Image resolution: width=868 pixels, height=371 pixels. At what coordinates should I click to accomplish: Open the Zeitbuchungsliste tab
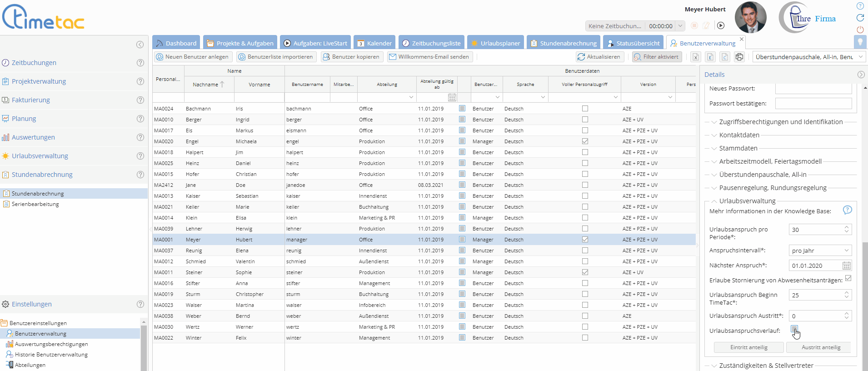431,43
